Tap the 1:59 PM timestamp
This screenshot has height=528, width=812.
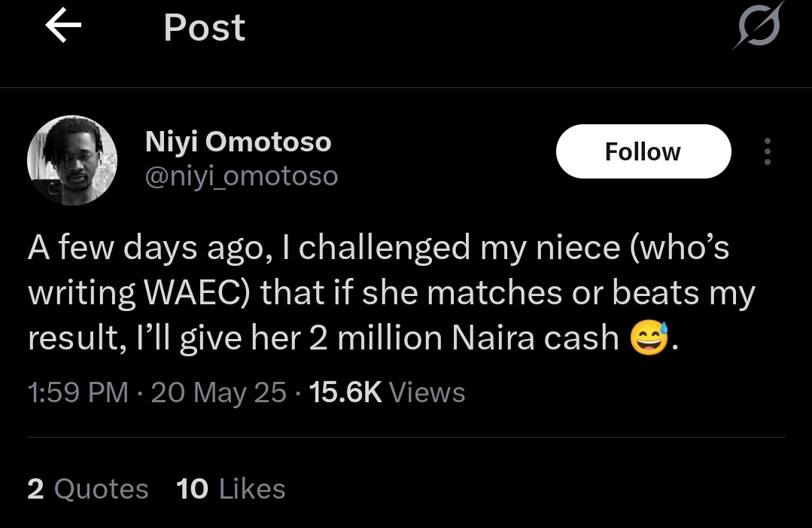(77, 392)
